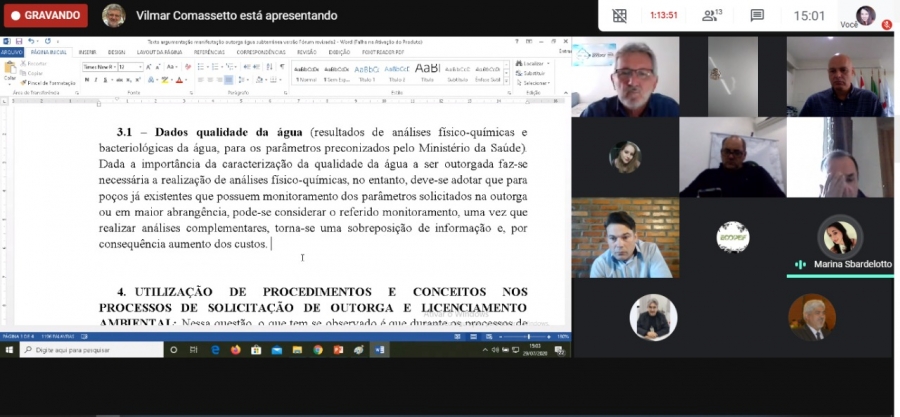Viewport: 900px width, 417px height.
Task: Click the decrease indent icon
Action: (x=247, y=67)
